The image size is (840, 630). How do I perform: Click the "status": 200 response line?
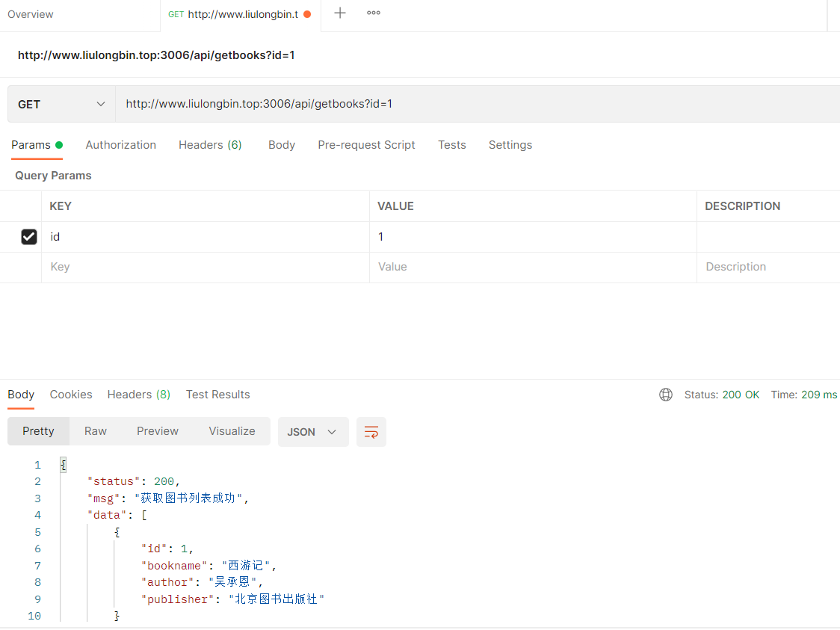(133, 481)
